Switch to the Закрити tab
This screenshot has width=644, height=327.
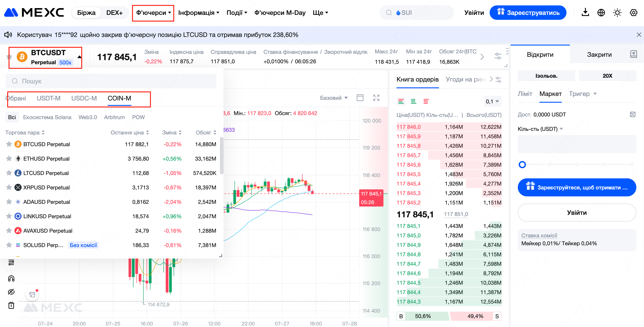pos(599,54)
